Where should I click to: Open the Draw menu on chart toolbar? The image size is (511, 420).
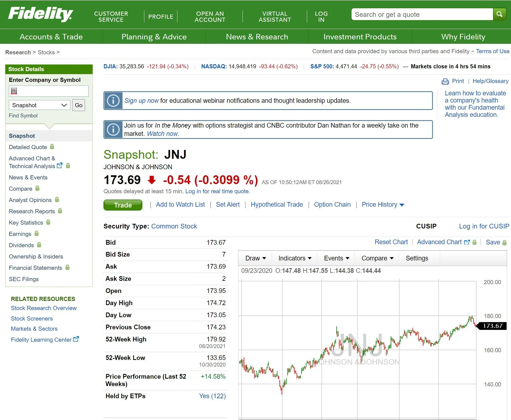(255, 258)
